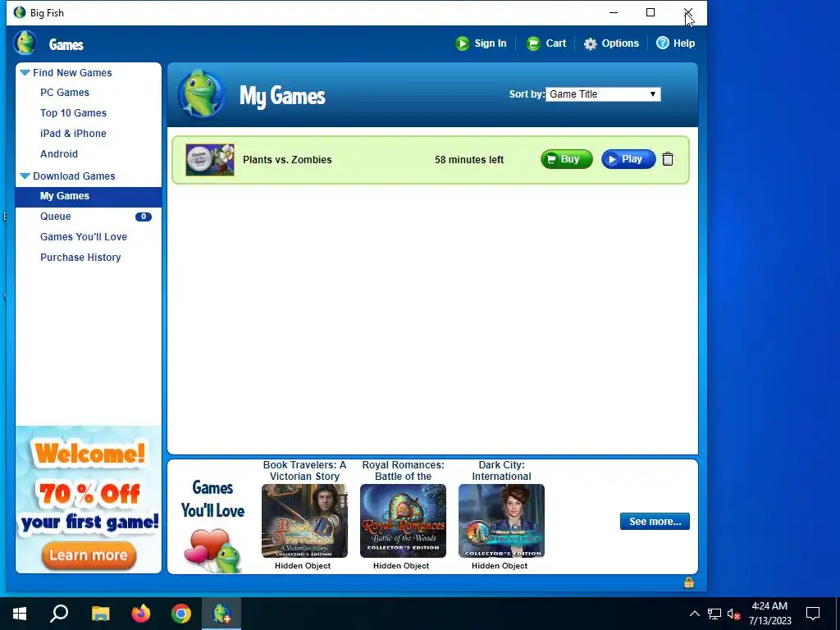Click the Big Fish title bar icon
This screenshot has height=630, width=840.
click(x=20, y=12)
